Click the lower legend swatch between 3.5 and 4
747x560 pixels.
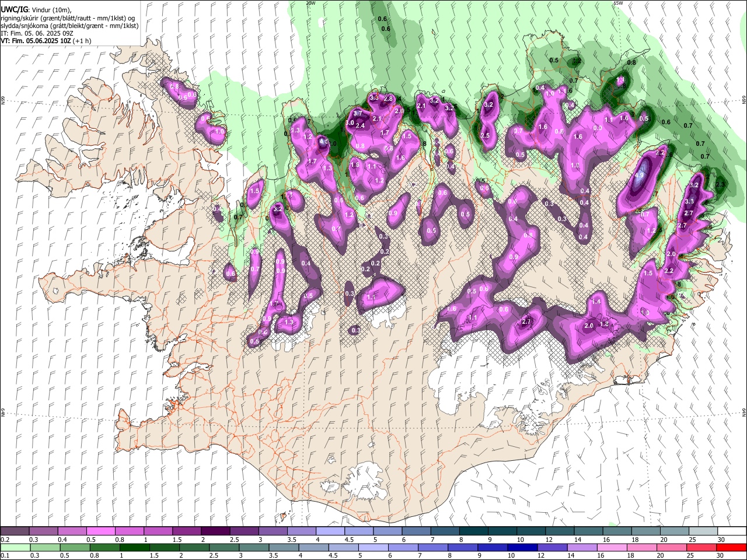pos(284,548)
